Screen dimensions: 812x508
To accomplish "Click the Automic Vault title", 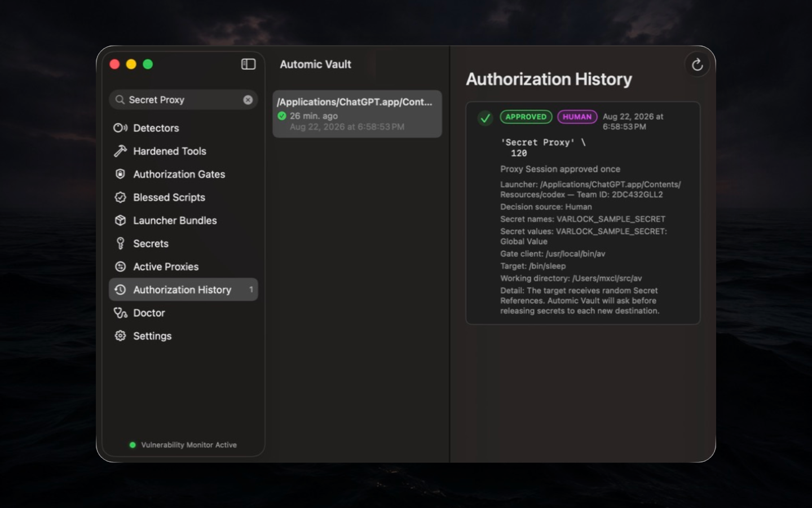I will click(315, 64).
